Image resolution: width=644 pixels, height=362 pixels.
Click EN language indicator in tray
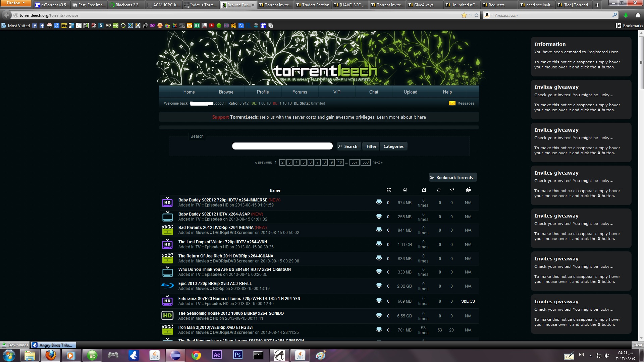click(x=581, y=354)
